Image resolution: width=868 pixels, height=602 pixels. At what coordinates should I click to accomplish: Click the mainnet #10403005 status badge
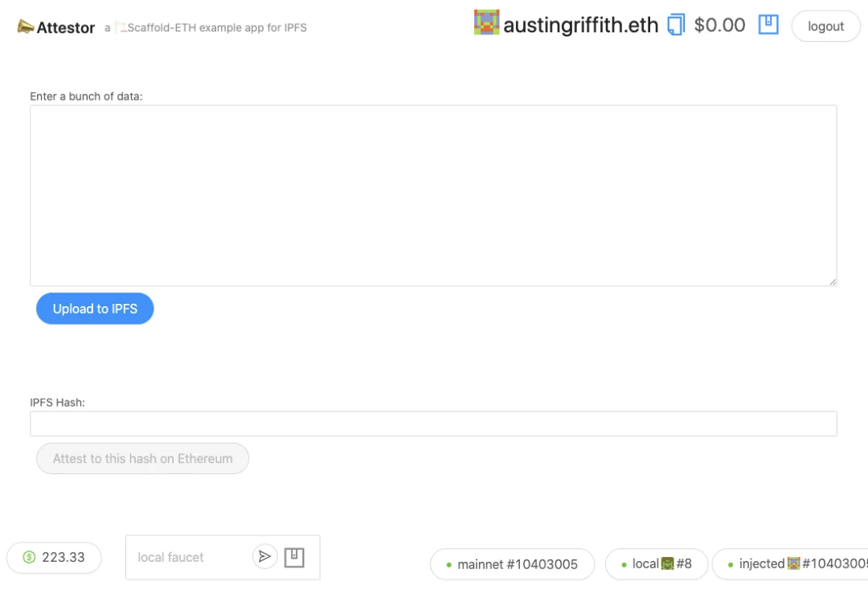click(x=512, y=564)
